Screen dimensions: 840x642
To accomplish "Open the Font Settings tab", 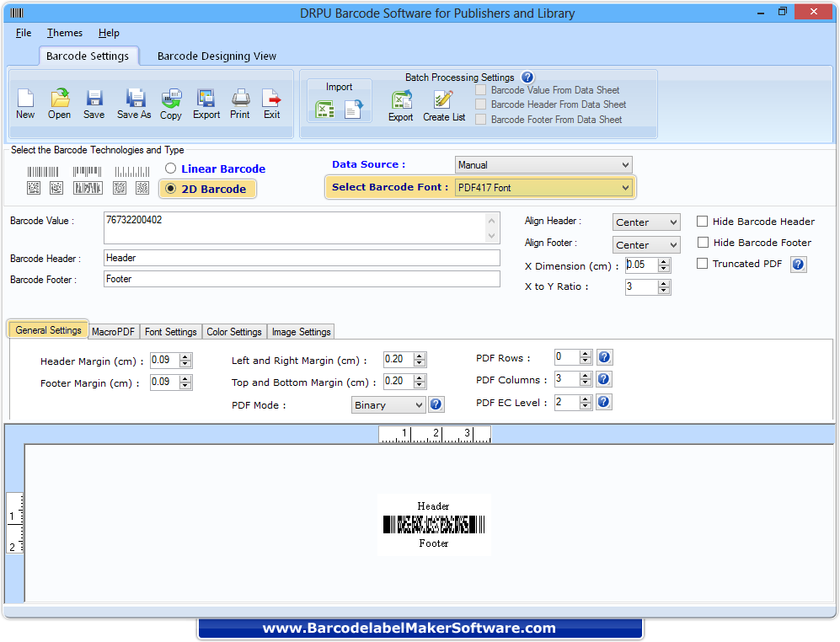I will tap(171, 332).
